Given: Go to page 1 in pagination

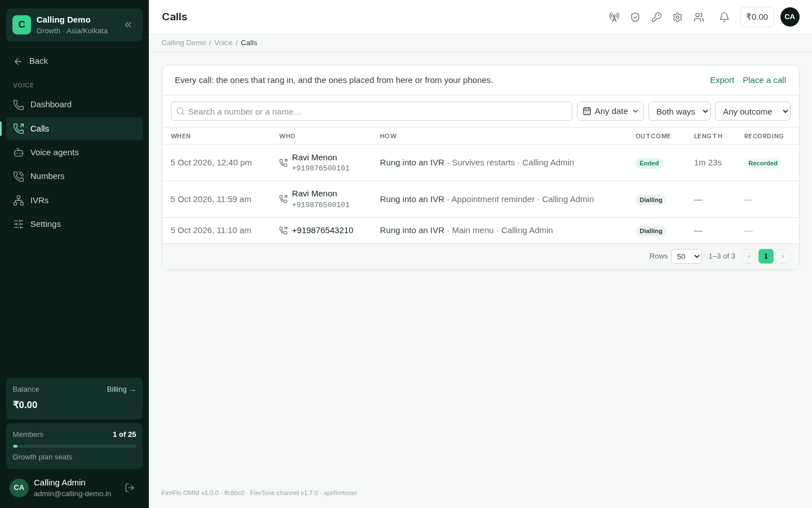Looking at the screenshot, I should (766, 256).
